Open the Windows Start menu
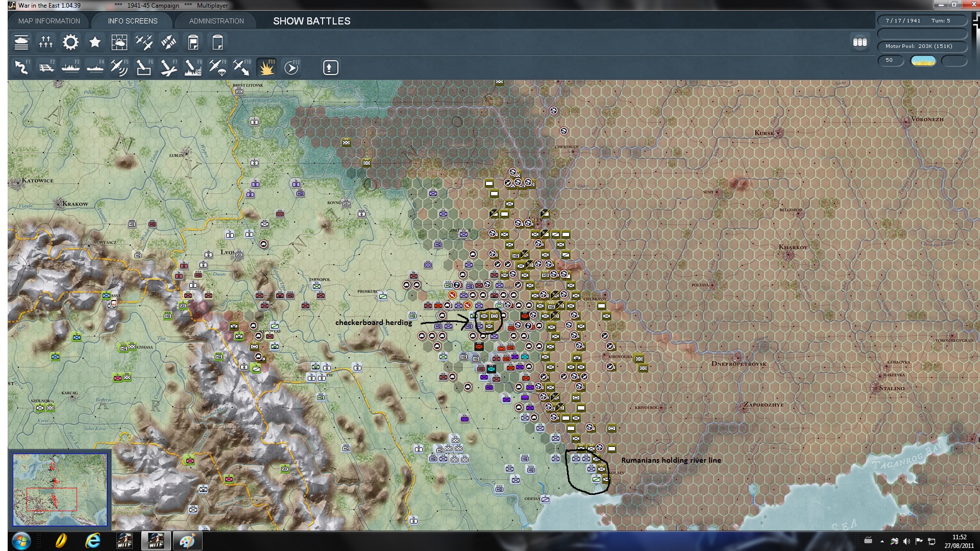 [21, 541]
